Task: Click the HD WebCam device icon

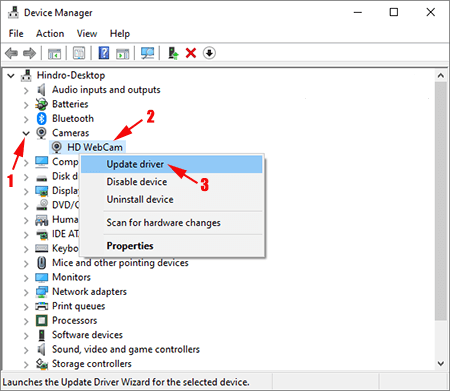Action: [57, 147]
